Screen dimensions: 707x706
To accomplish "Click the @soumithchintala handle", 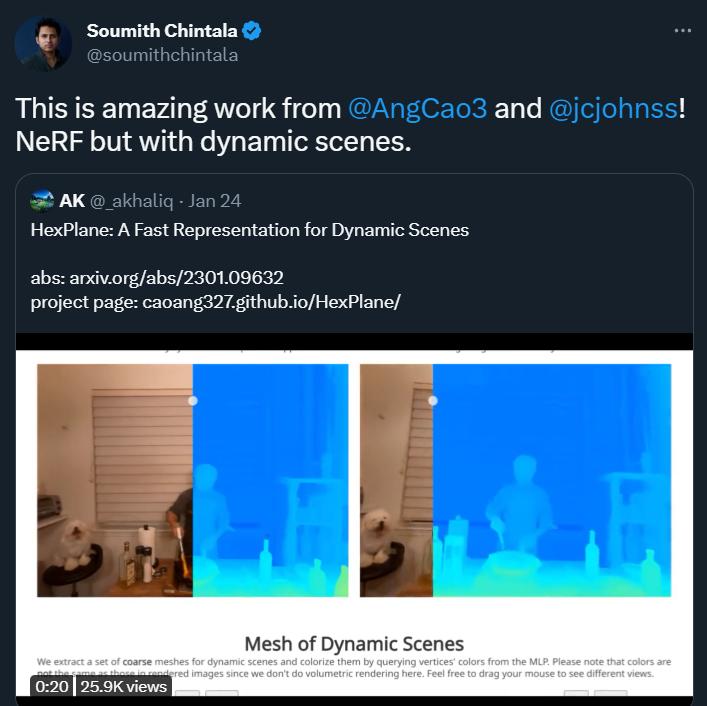I will (162, 55).
